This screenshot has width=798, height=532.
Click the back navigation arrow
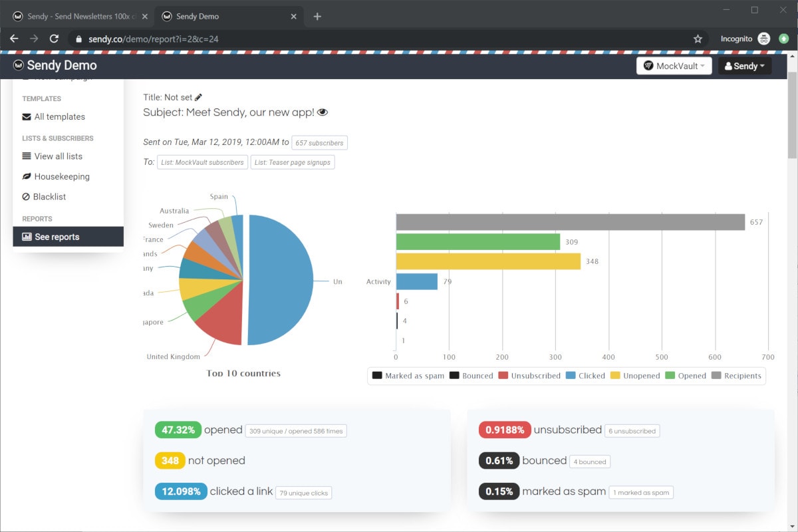pyautogui.click(x=14, y=39)
